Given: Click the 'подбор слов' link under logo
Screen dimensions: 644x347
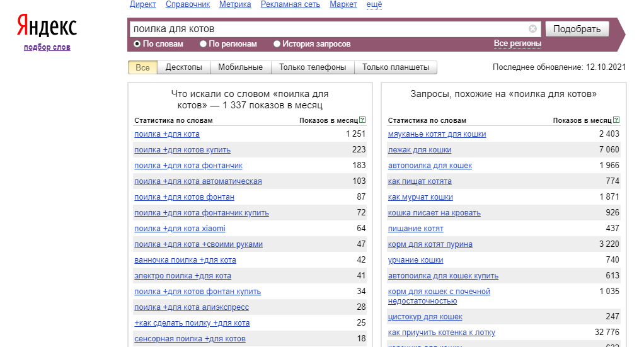Looking at the screenshot, I should tap(47, 47).
